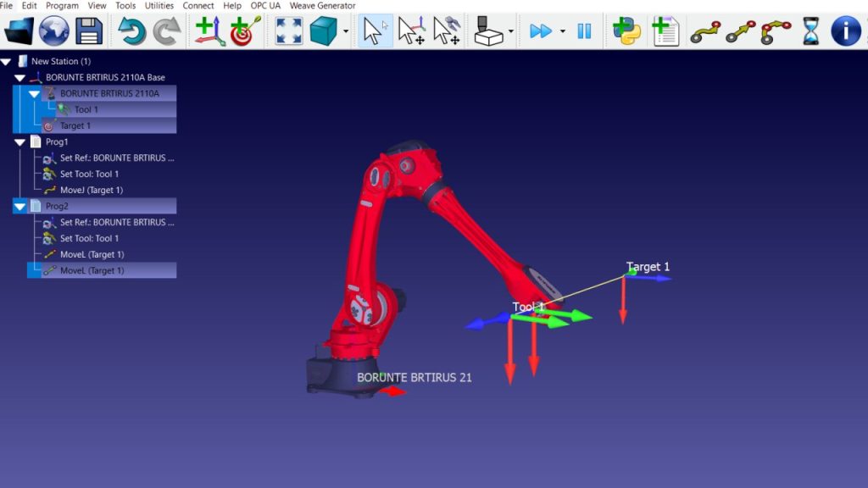Click the Add reference frame icon
The height and width of the screenshot is (488, 868).
tap(209, 31)
